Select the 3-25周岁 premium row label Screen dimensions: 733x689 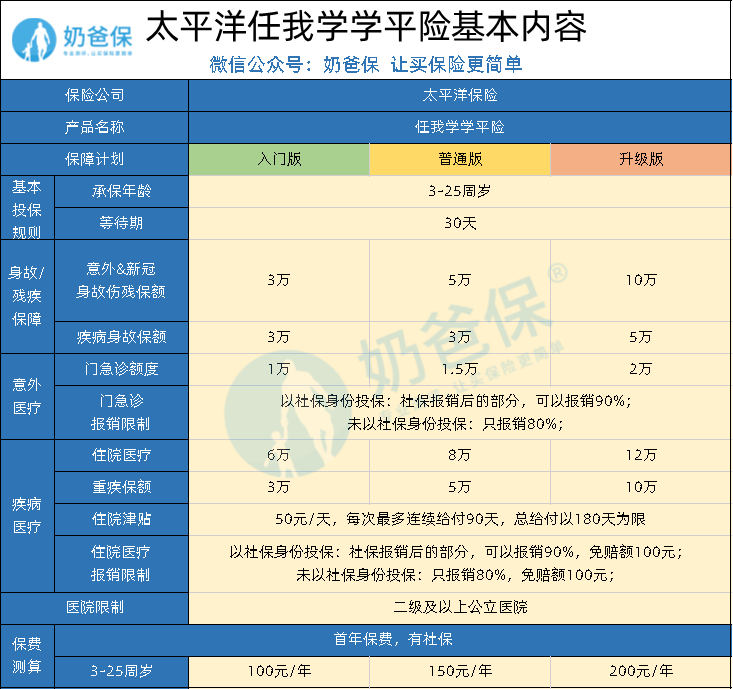[122, 672]
